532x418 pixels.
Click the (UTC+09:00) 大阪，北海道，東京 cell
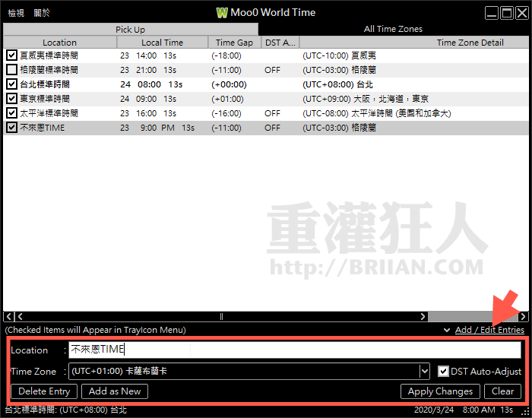[366, 99]
